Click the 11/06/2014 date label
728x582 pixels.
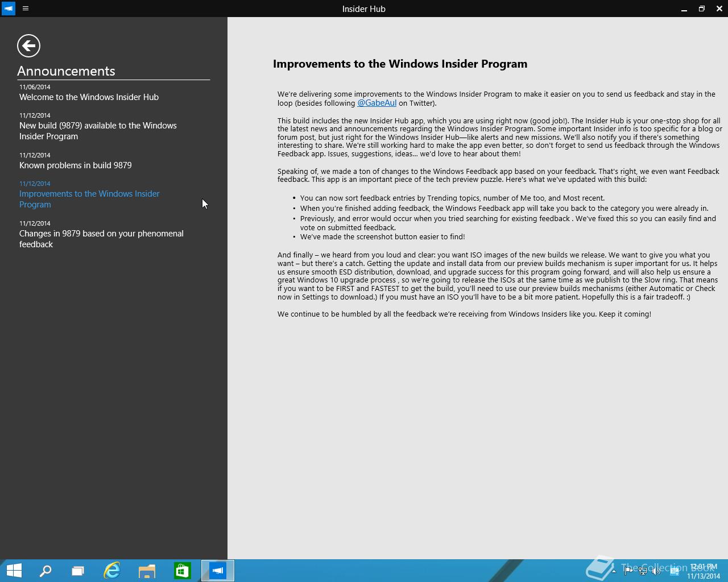tap(35, 87)
